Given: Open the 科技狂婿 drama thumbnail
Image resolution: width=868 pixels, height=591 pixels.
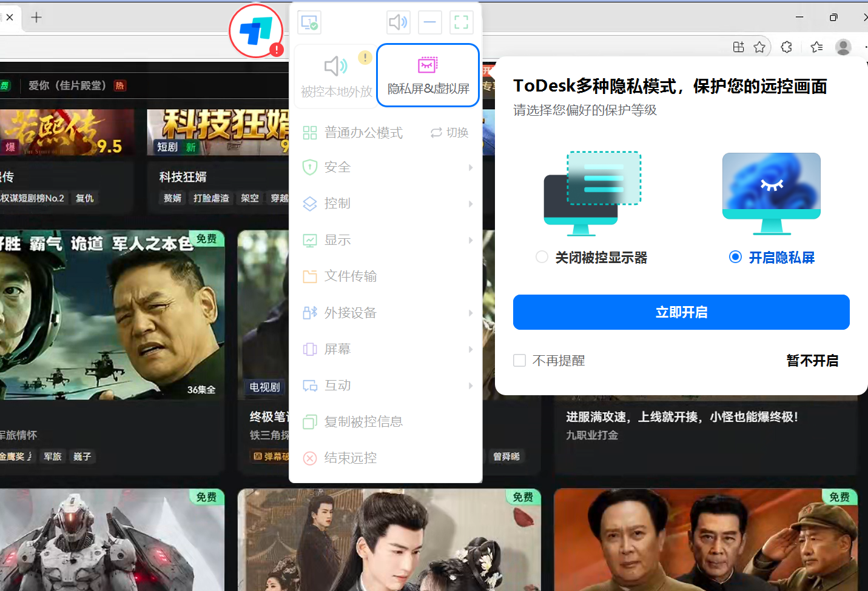Looking at the screenshot, I should tap(218, 133).
